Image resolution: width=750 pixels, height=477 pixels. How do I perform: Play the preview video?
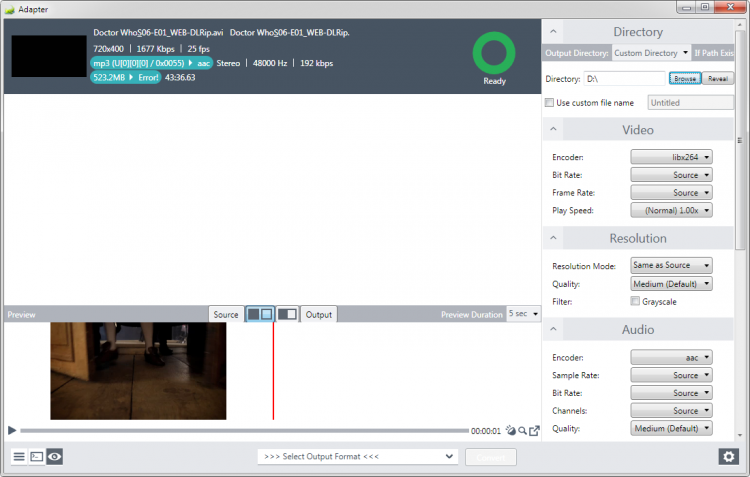coord(12,431)
